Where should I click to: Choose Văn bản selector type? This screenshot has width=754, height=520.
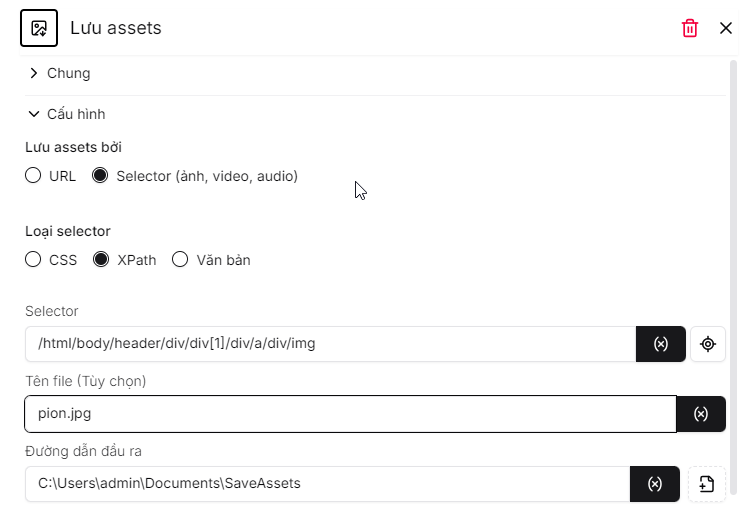[x=180, y=260]
